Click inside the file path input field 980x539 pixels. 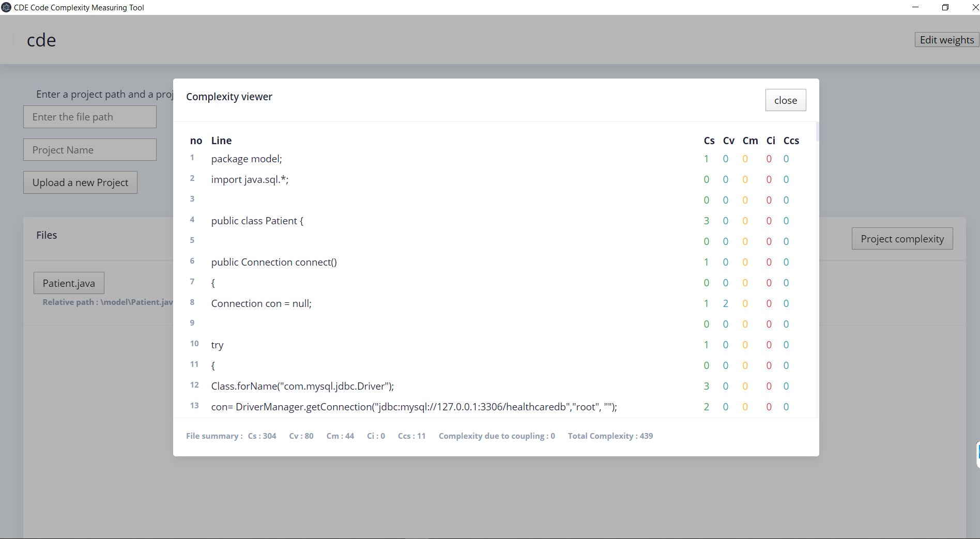tap(89, 116)
